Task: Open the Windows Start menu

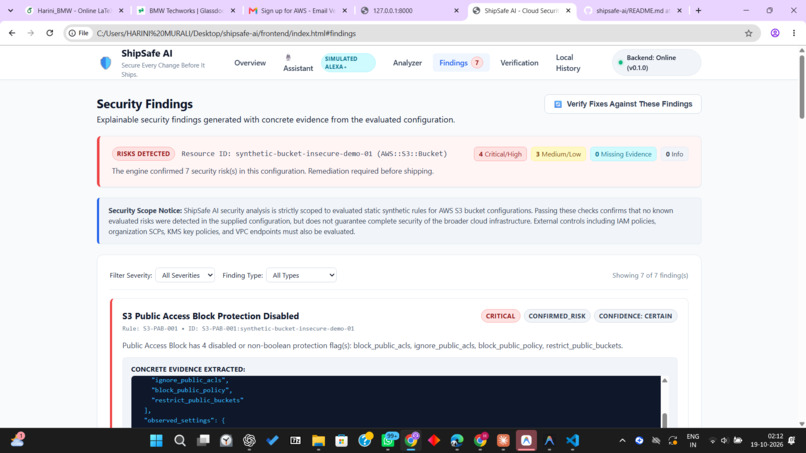Action: [156, 441]
